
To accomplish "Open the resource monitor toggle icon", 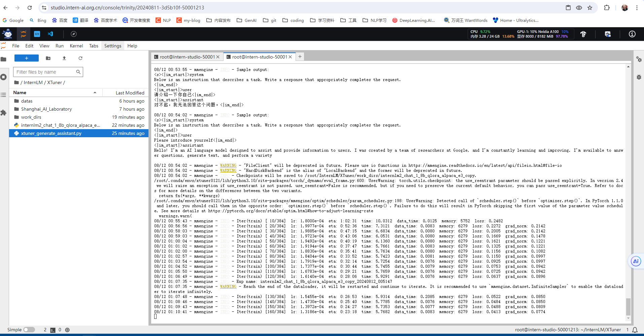I will (x=608, y=34).
